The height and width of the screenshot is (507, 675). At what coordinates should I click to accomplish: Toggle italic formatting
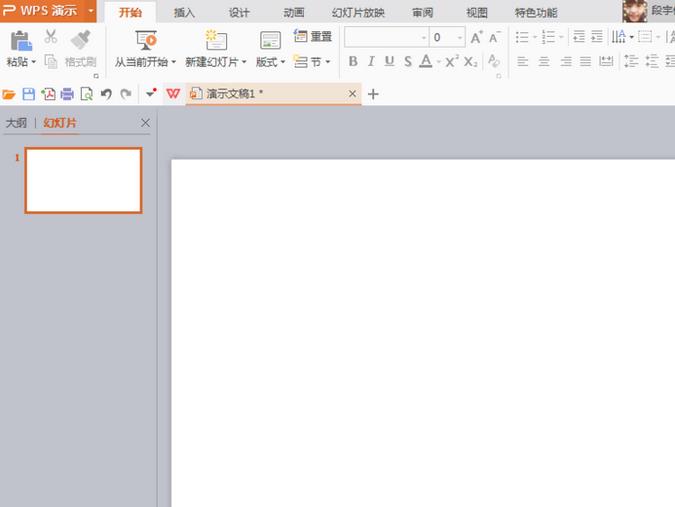point(371,62)
